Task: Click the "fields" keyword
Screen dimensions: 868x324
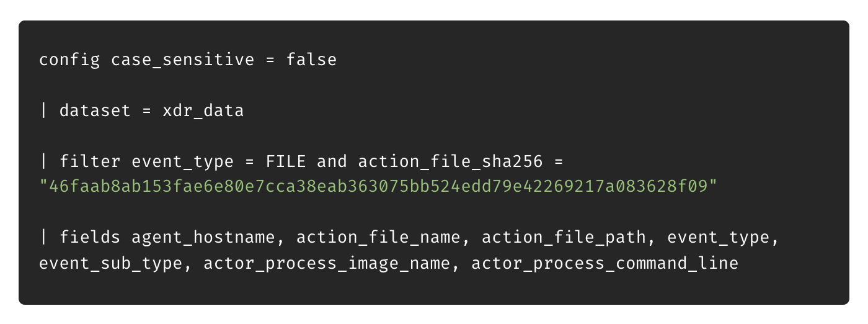Action: point(90,238)
